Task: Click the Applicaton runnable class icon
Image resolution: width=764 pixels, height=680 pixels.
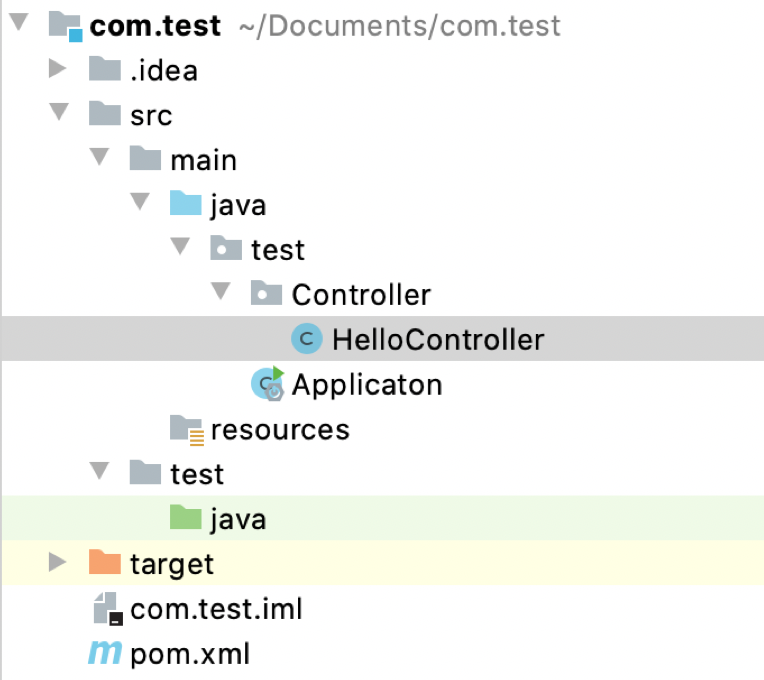Action: pos(268,384)
